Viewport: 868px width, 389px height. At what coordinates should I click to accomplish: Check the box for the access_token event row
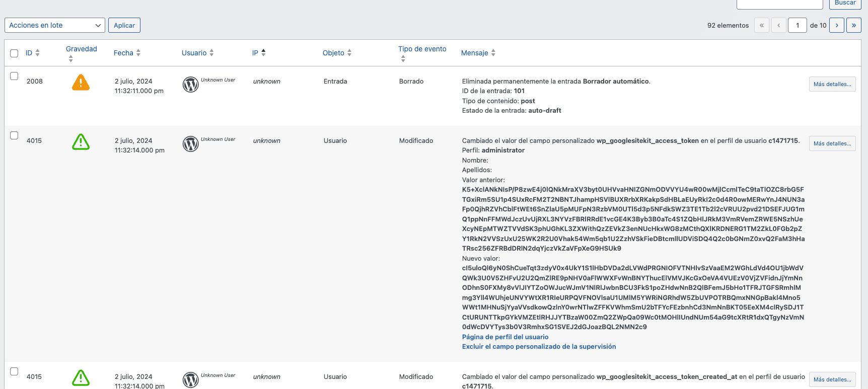tap(14, 135)
